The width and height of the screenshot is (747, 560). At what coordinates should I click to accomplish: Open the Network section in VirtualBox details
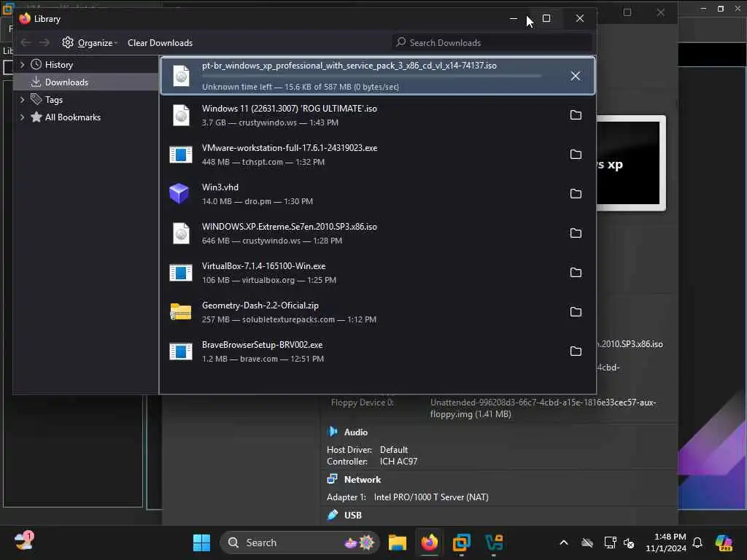(362, 480)
